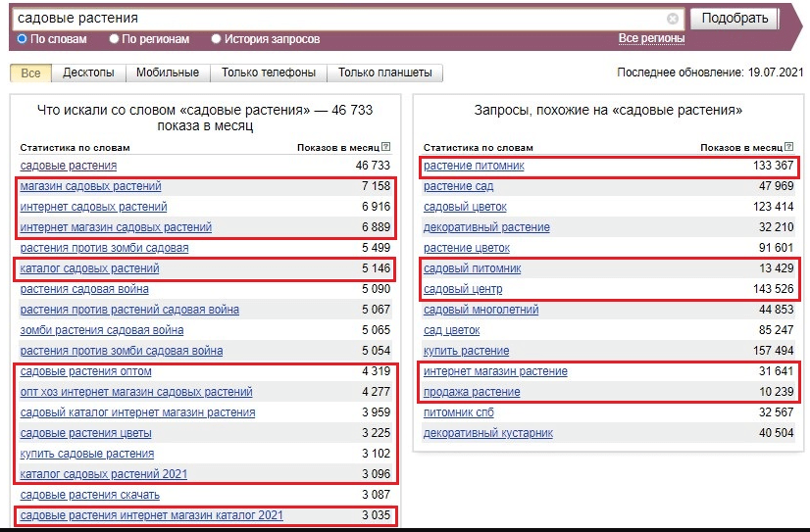The width and height of the screenshot is (810, 532).
Task: Open 'зомби растения садовая война' link
Action: [102, 330]
